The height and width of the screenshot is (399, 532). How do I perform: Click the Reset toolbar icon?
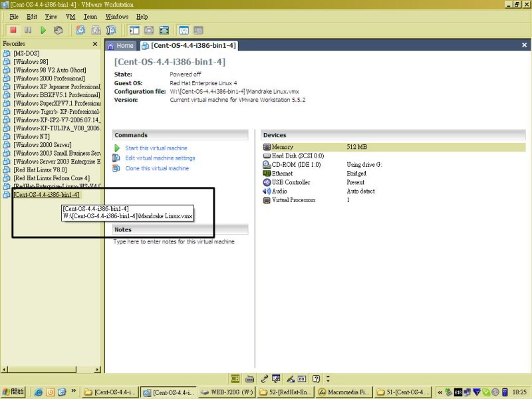point(58,30)
